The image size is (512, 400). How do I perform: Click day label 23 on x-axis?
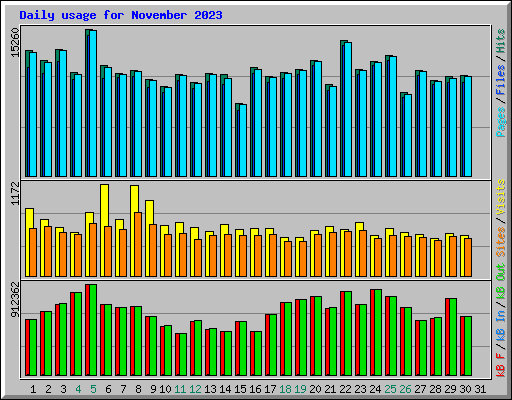click(x=361, y=389)
